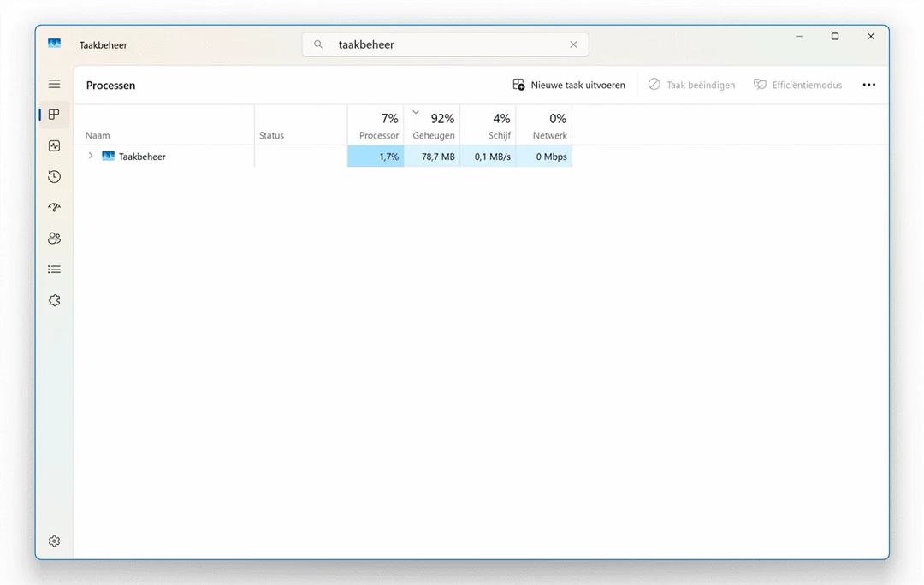Open the Gebruikers panel from the sidebar
Viewport: 924px width, 585px height.
[x=54, y=239]
